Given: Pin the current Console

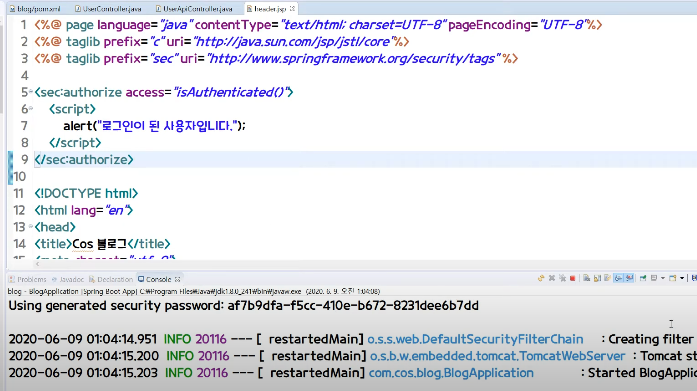Looking at the screenshot, I should (x=643, y=278).
